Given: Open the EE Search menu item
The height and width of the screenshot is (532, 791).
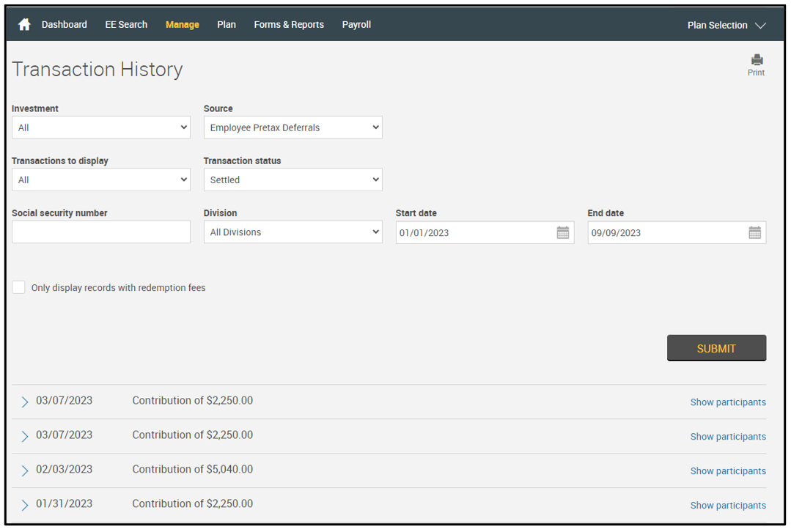Looking at the screenshot, I should 126,25.
